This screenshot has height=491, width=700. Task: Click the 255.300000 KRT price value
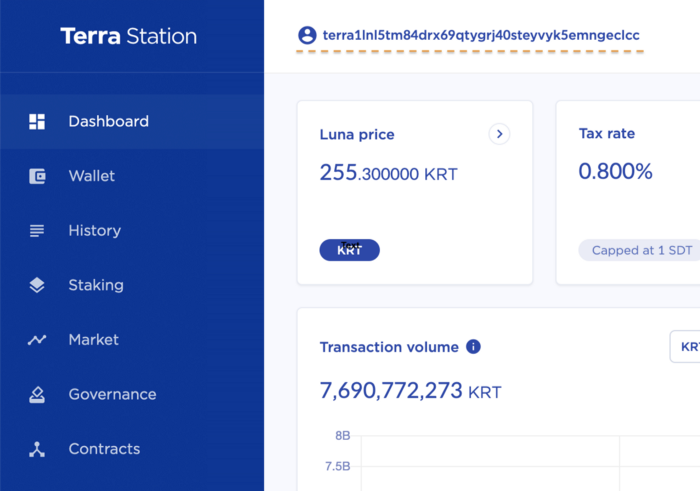tap(388, 173)
